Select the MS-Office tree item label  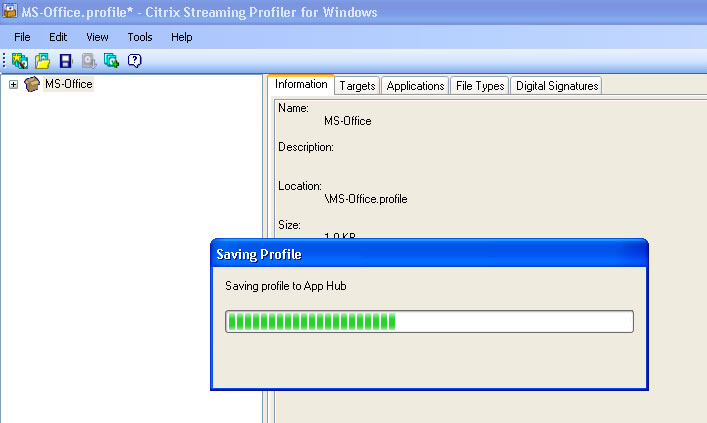point(69,84)
